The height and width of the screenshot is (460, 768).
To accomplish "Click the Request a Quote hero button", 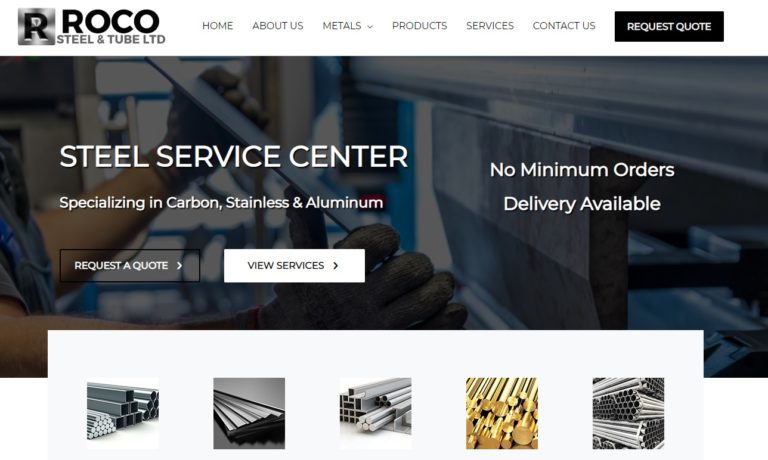I will point(130,266).
